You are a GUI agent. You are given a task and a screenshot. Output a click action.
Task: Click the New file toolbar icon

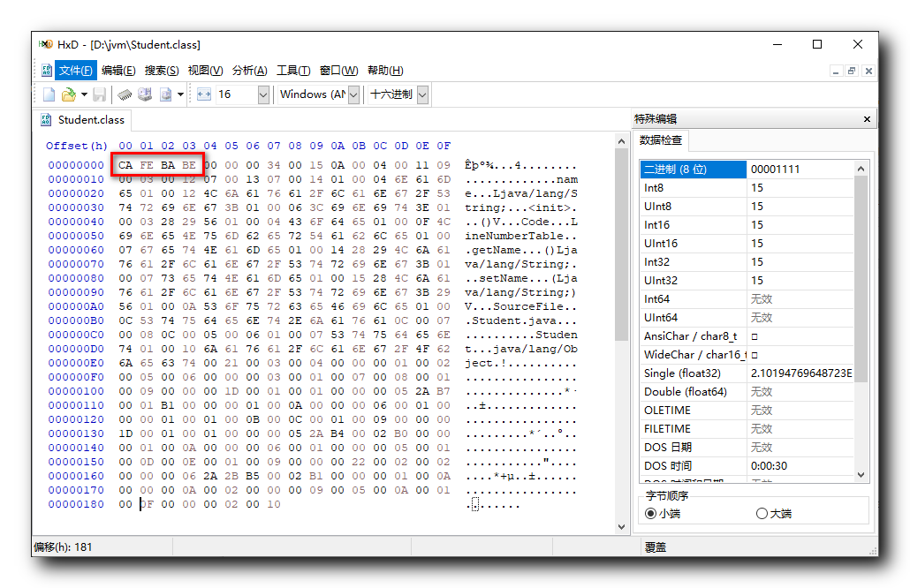(49, 94)
